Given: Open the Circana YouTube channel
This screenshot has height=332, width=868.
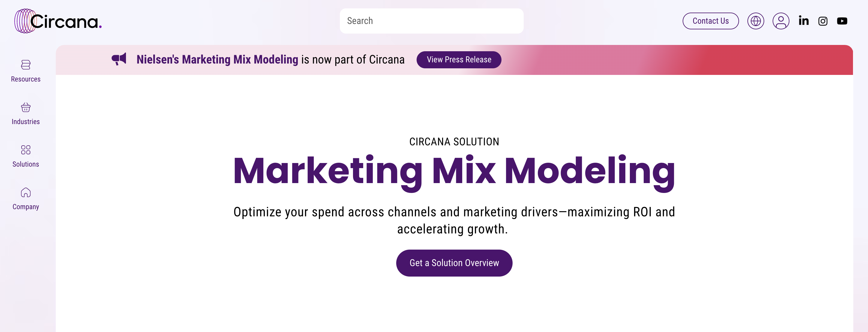Looking at the screenshot, I should pos(843,21).
